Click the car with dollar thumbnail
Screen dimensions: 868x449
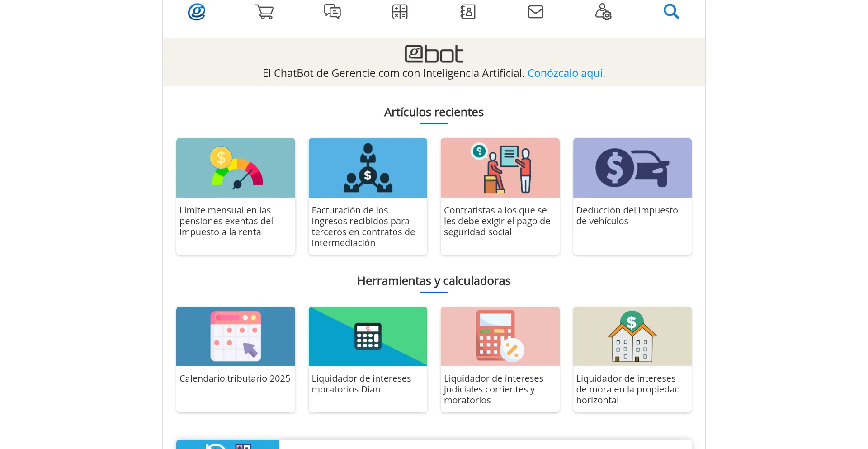point(632,168)
